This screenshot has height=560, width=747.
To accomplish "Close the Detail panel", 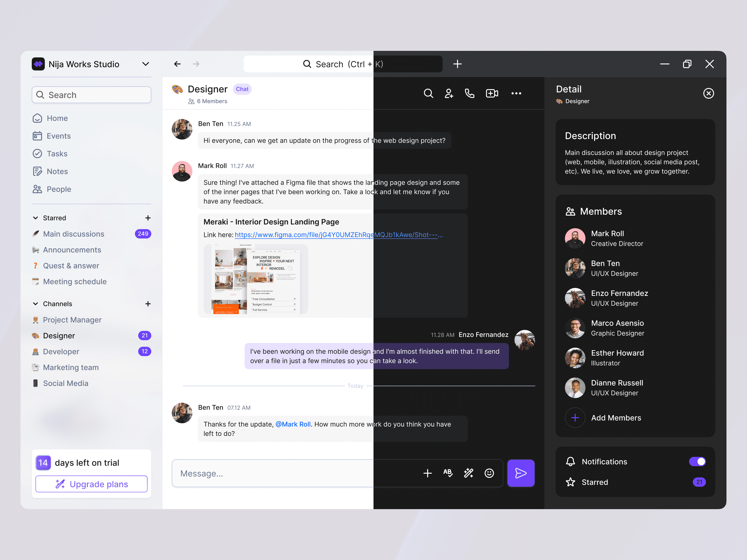I will click(x=708, y=94).
